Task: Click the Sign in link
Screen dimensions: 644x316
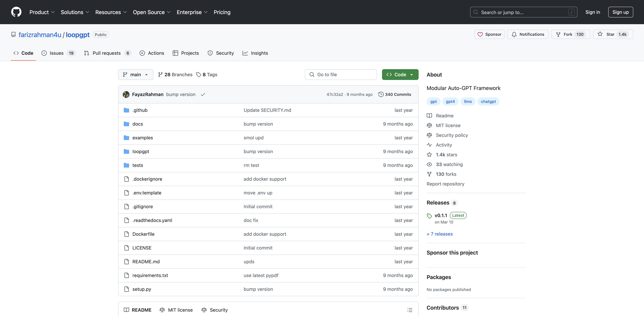Action: (x=593, y=12)
